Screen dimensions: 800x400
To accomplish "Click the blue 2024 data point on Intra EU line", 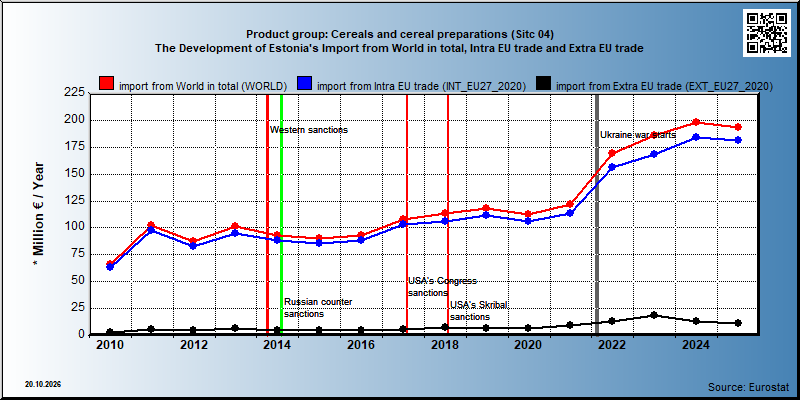I will (x=696, y=137).
